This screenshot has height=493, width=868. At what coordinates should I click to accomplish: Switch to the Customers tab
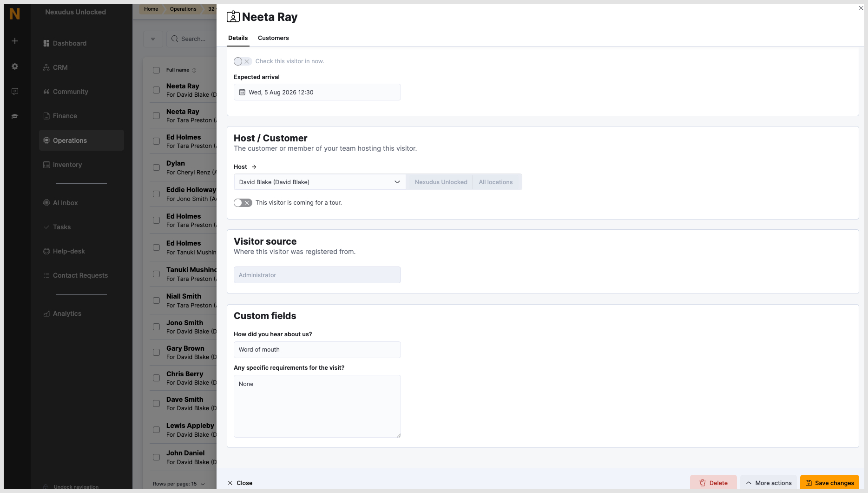click(273, 38)
